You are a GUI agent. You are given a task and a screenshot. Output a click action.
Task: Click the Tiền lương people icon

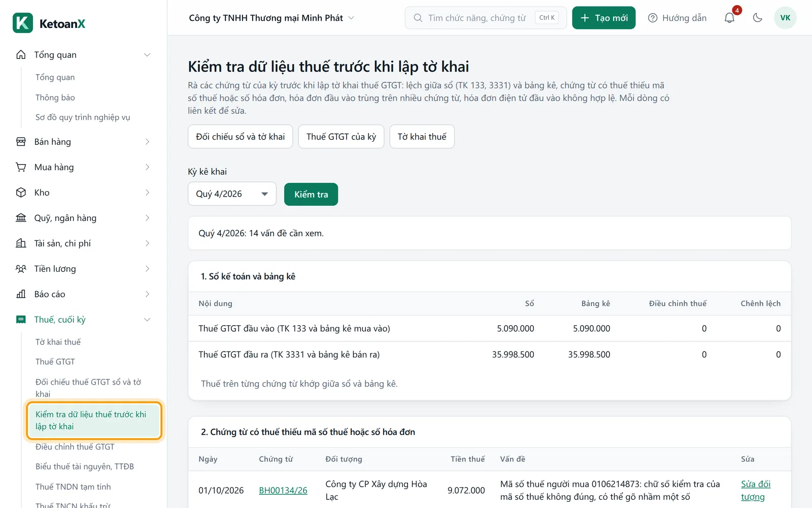pos(21,269)
